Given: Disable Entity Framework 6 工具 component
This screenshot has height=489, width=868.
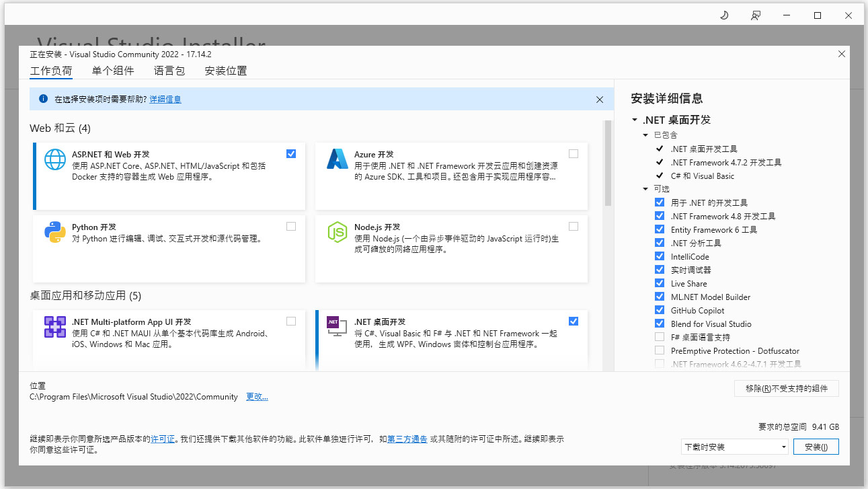Looking at the screenshot, I should tap(660, 229).
